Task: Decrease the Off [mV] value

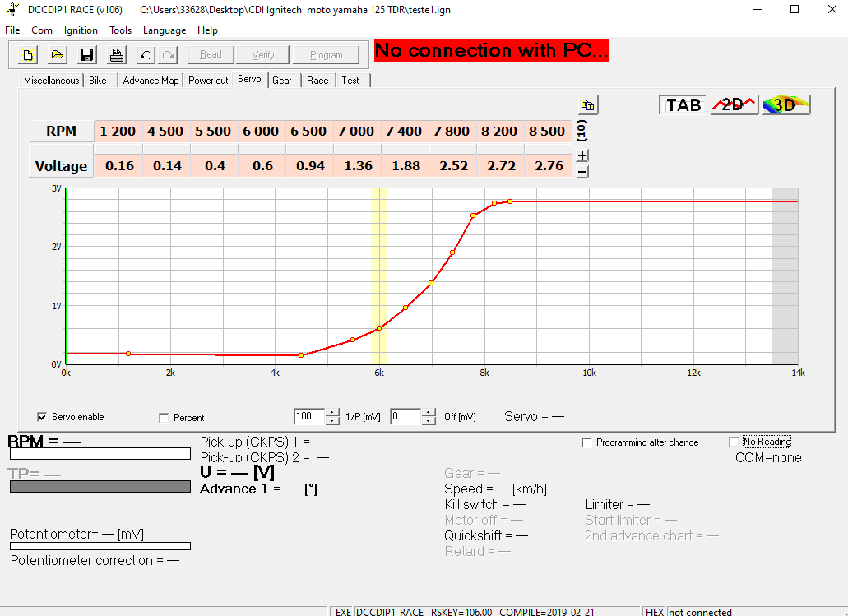Action: [x=429, y=421]
